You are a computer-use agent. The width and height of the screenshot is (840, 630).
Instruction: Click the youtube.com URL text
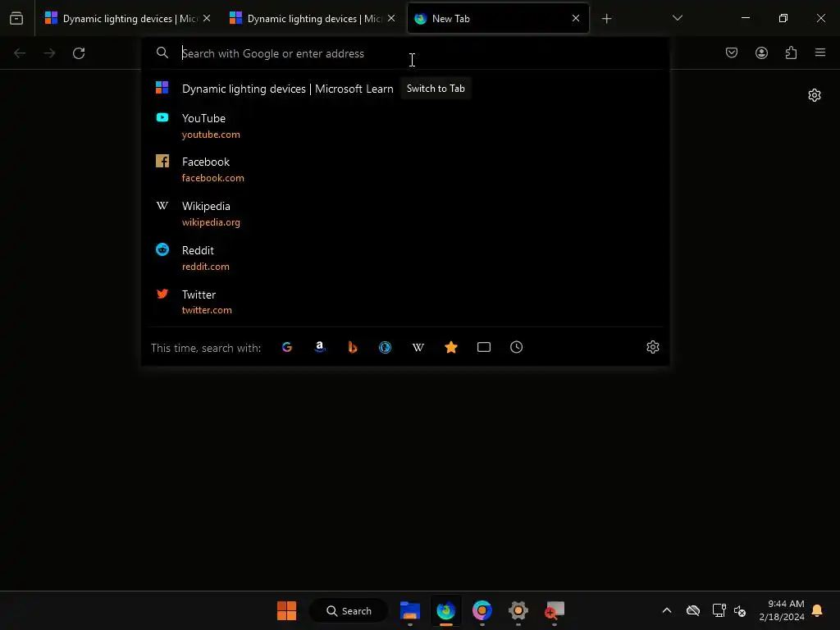(211, 135)
